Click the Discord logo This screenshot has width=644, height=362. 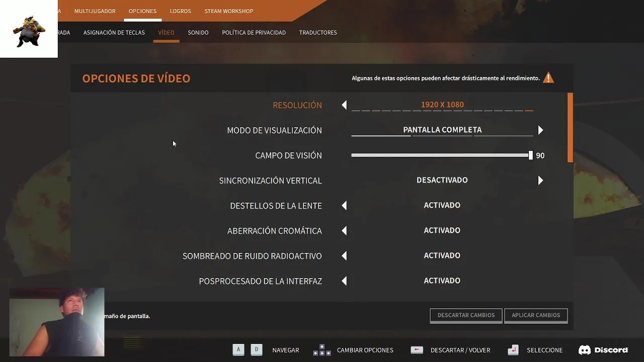coord(603,350)
